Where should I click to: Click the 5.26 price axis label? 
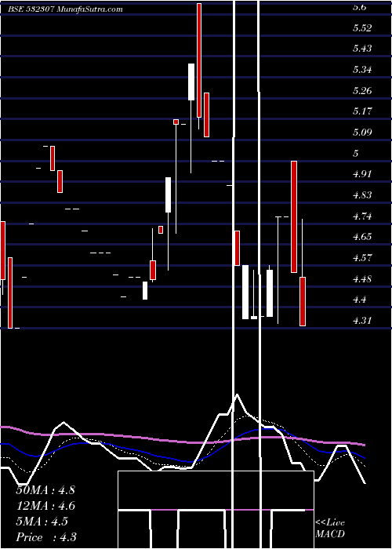tap(362, 91)
